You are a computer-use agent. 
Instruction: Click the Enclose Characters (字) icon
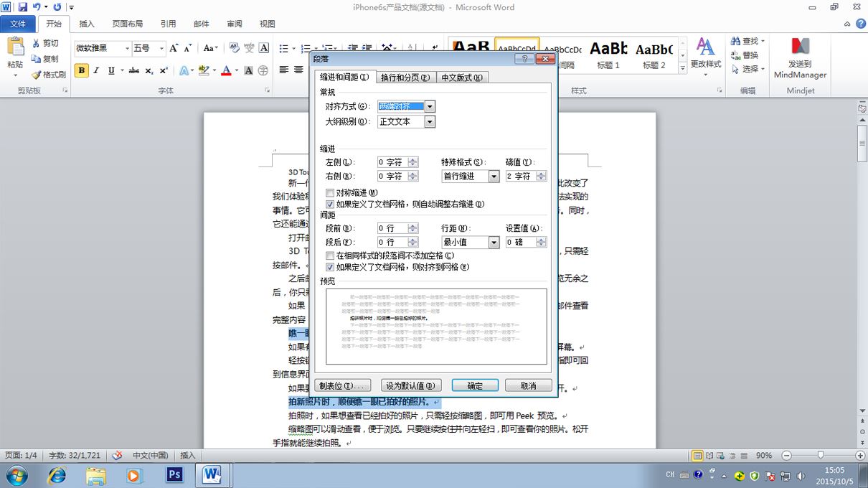click(x=263, y=70)
